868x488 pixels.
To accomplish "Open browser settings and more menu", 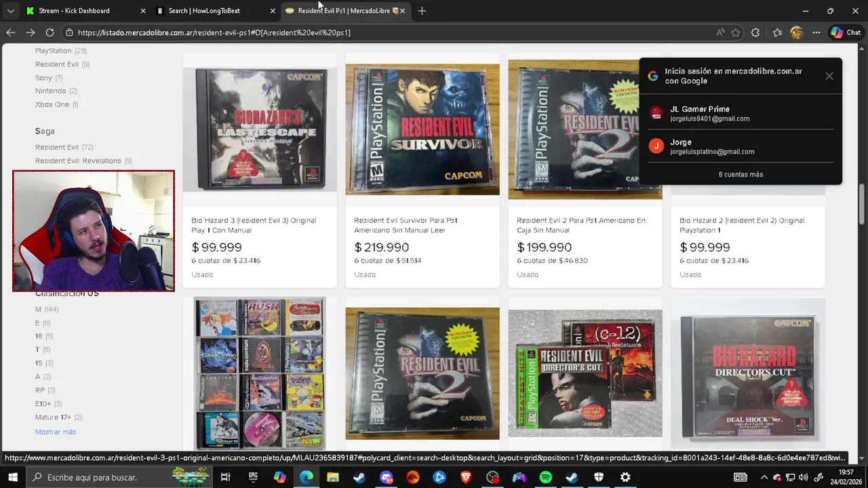I will (816, 33).
